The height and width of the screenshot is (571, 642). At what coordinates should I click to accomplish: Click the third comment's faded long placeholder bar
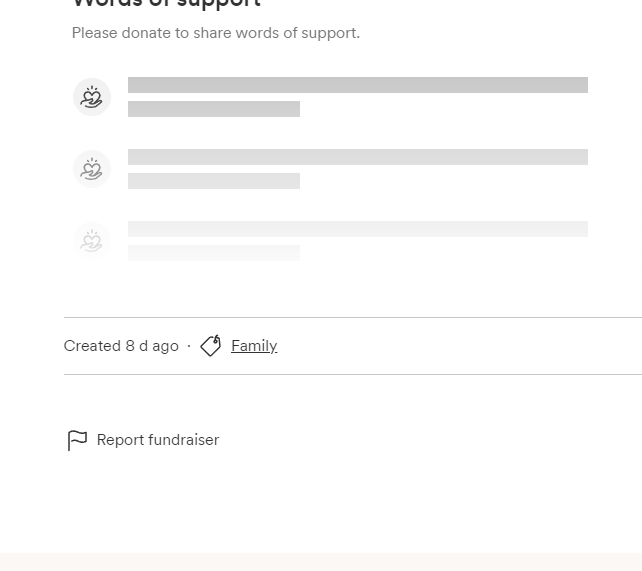tap(357, 229)
